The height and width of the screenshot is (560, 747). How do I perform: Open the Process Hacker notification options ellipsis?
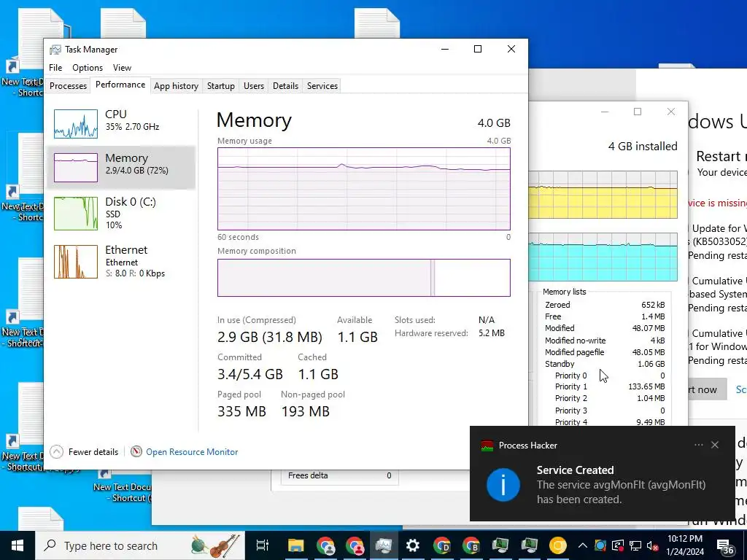click(x=698, y=445)
